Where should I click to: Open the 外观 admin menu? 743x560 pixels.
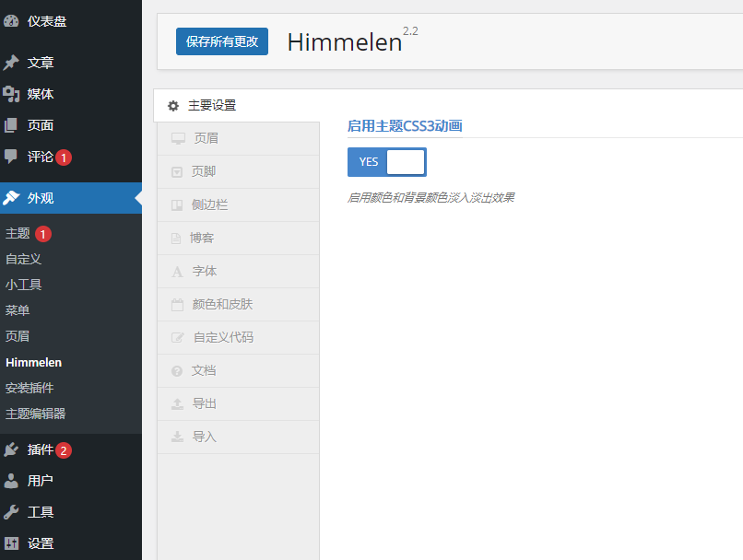71,198
